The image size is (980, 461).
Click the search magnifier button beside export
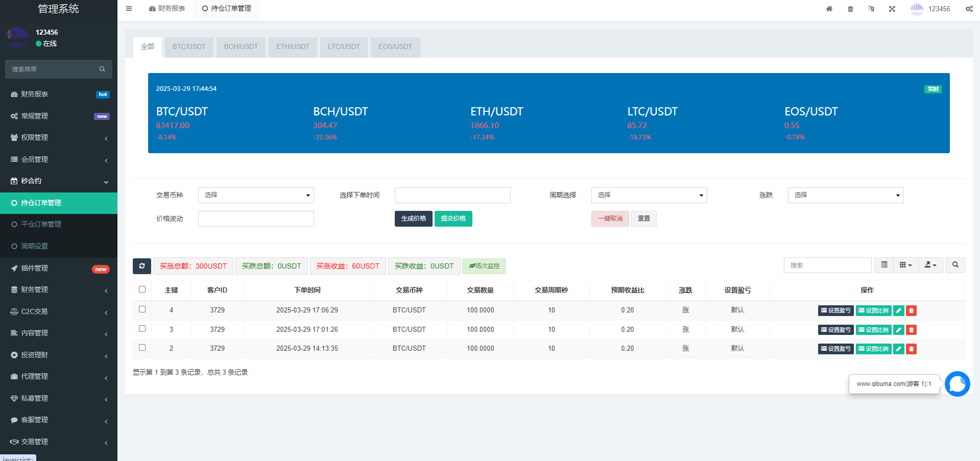point(955,265)
